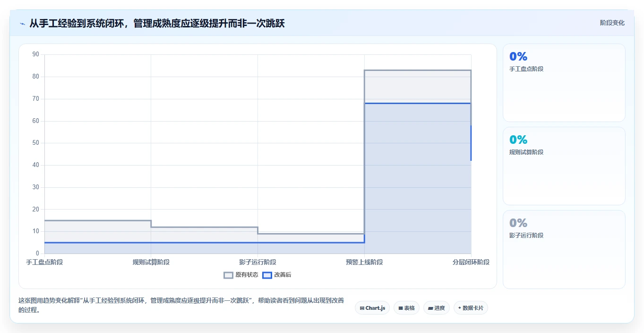Screen dimensions: 644x333
Task: Open the 影子运行阶段 data card
Action: coord(564,249)
